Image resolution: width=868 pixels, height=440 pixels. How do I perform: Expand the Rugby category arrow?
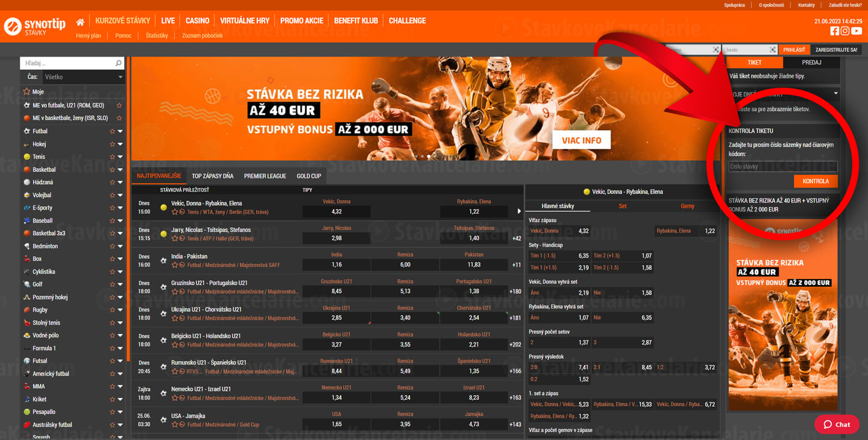(120, 310)
